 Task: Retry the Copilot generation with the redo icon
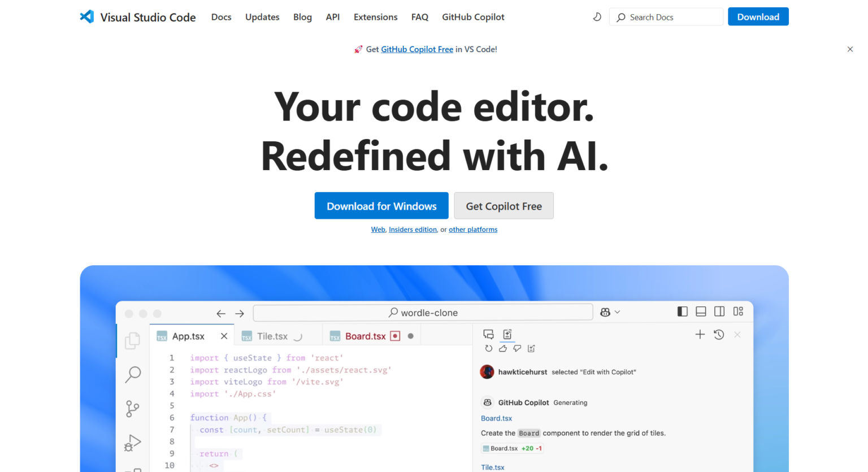(489, 349)
